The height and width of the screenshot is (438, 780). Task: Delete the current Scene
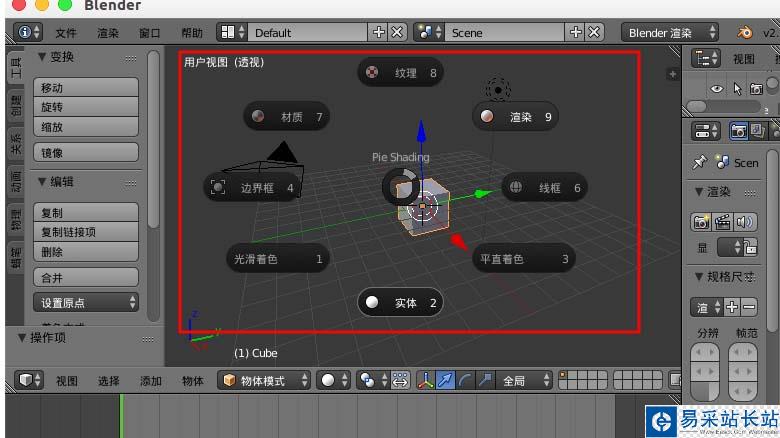(x=594, y=32)
